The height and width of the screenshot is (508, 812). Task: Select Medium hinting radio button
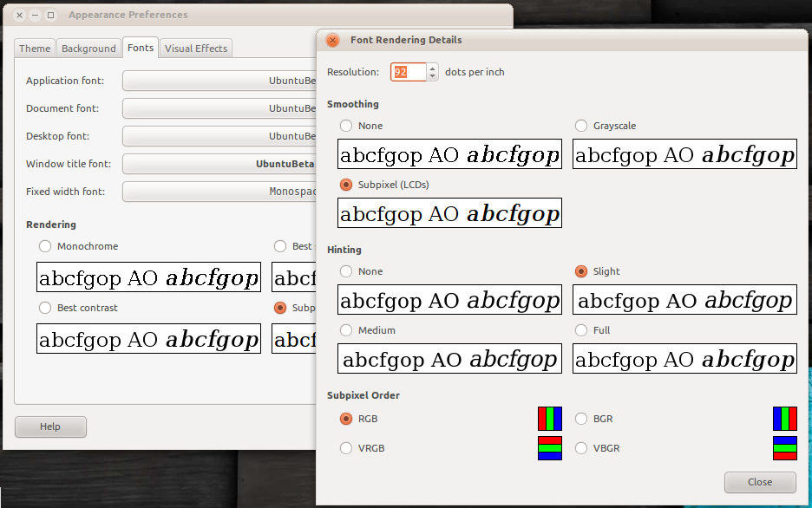(346, 330)
